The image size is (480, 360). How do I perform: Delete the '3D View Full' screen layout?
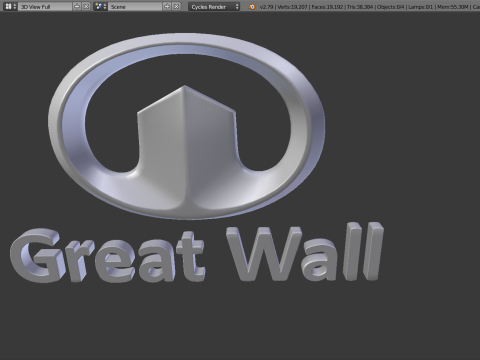point(86,6)
